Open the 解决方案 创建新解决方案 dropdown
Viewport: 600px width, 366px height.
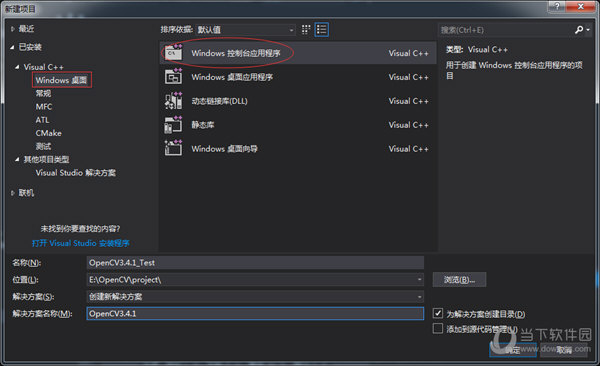click(420, 297)
